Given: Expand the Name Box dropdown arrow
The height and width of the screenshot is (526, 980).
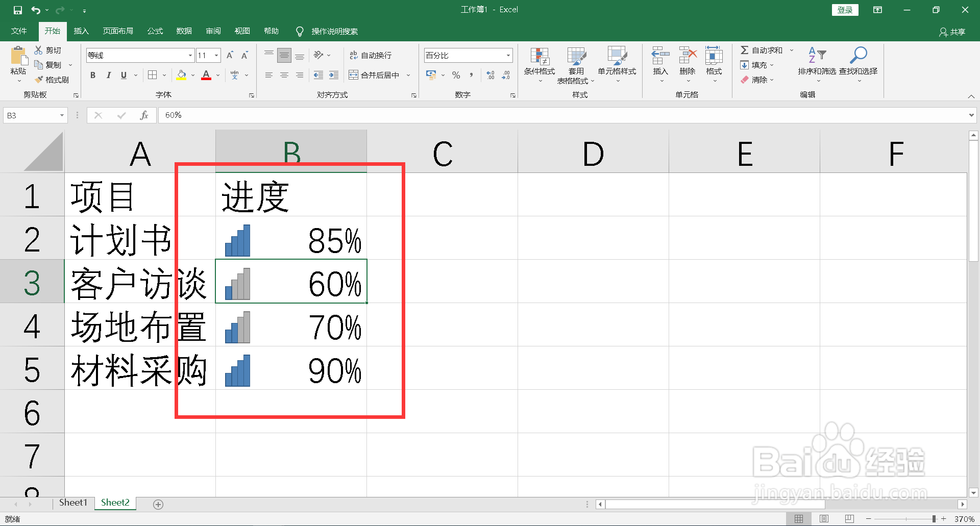Looking at the screenshot, I should [62, 115].
